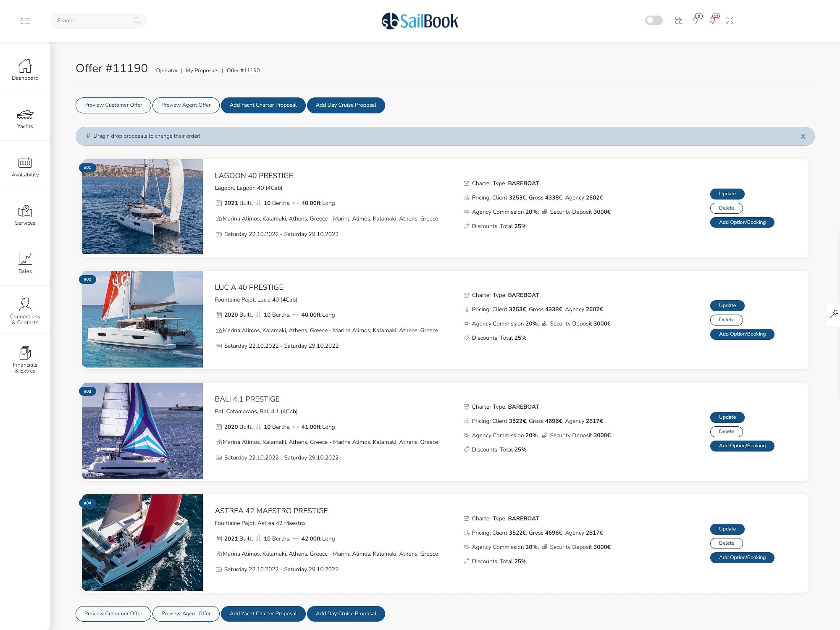840x630 pixels.
Task: Open the Dashboard sidebar icon
Action: 25,69
